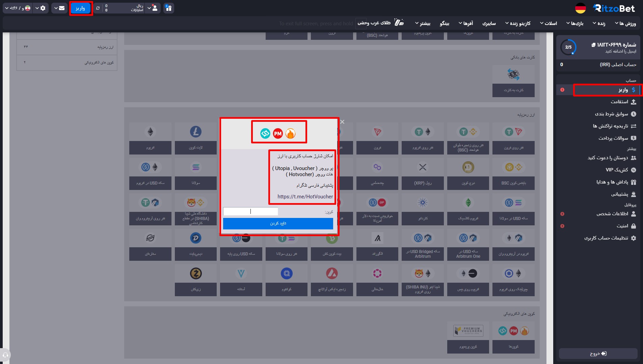Viewport: 643px width, 364px height.
Task: Open the https://t.me/HotVoucher Telegram link
Action: (x=305, y=197)
